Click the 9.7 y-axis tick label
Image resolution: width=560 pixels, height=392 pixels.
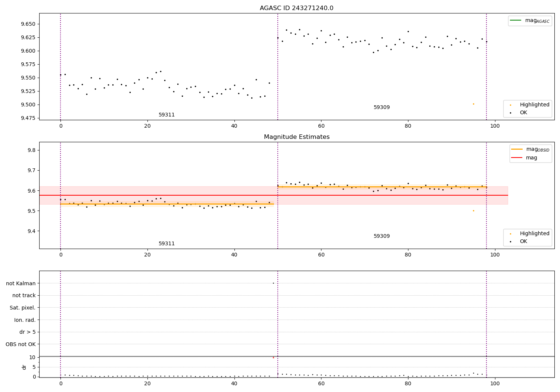31,170
